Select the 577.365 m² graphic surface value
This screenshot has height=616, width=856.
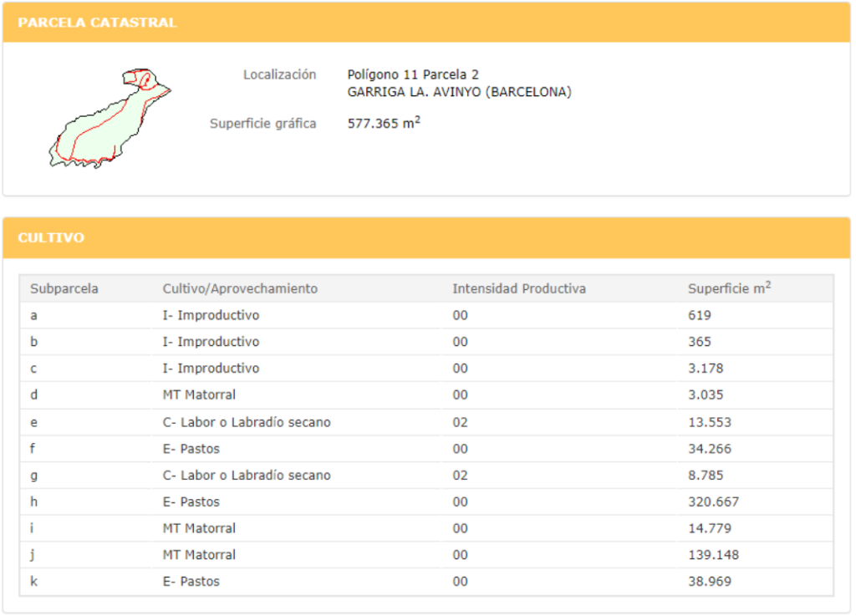[384, 124]
